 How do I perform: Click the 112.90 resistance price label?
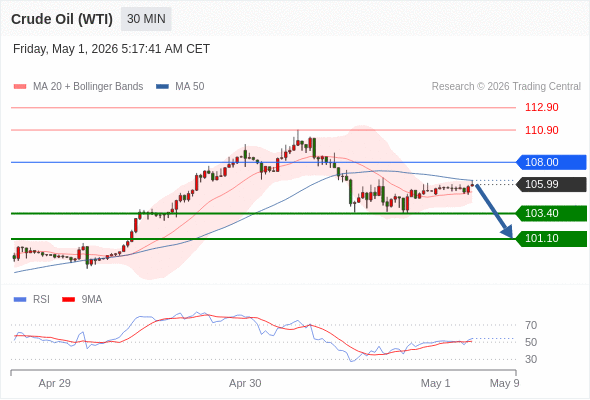[541, 107]
